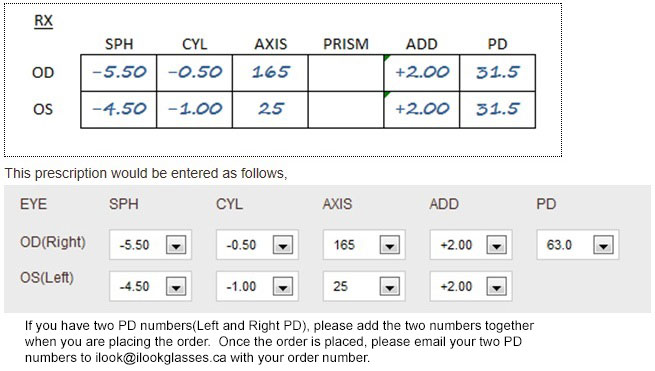The height and width of the screenshot is (371, 655).
Task: Select the empty OD PRISM cell
Action: pos(346,73)
